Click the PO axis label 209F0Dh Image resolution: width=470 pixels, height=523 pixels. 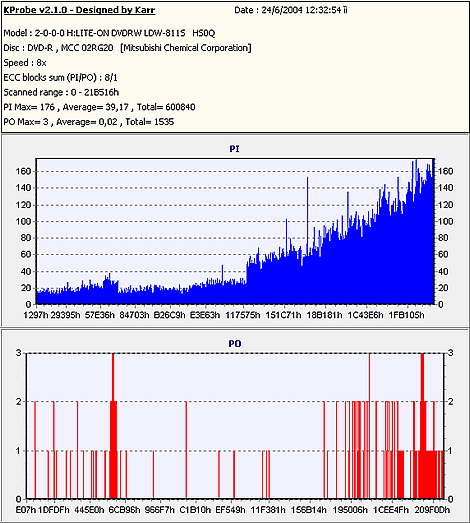[432, 510]
